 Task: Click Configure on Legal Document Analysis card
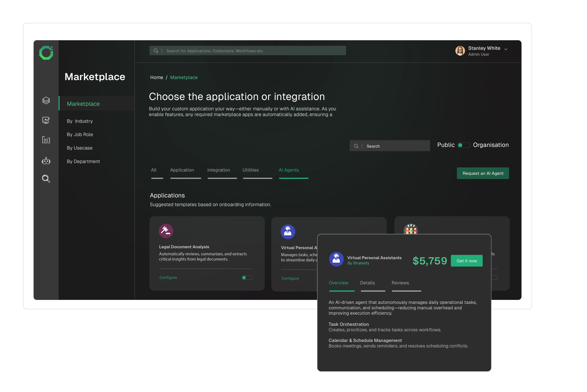tap(168, 278)
